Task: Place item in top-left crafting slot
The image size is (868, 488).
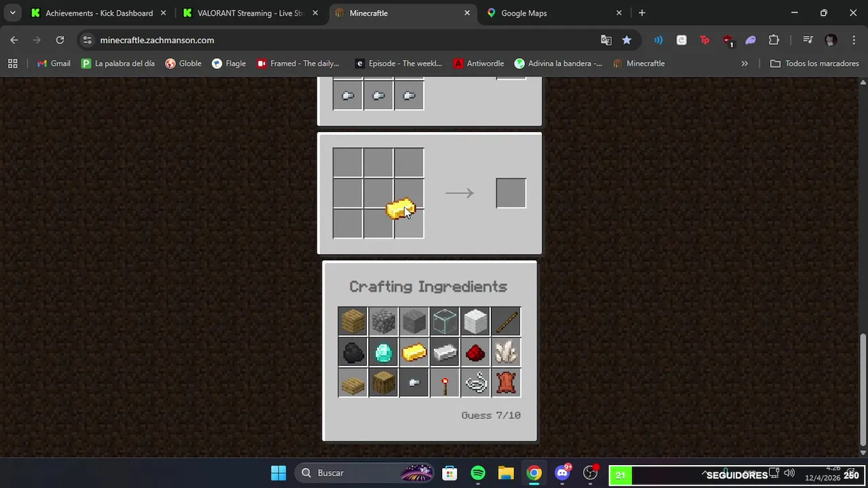Action: (x=347, y=163)
